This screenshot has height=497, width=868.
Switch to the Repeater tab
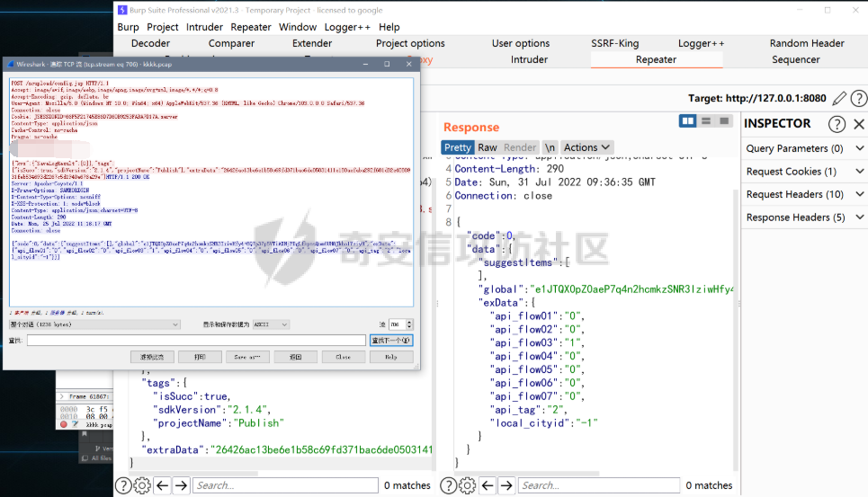pos(656,59)
